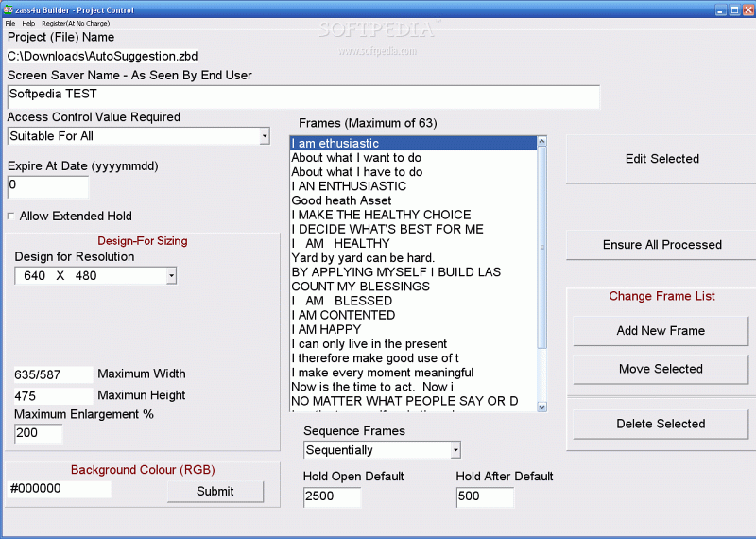Click the Delete Selected button
This screenshot has height=539, width=756.
coord(661,424)
